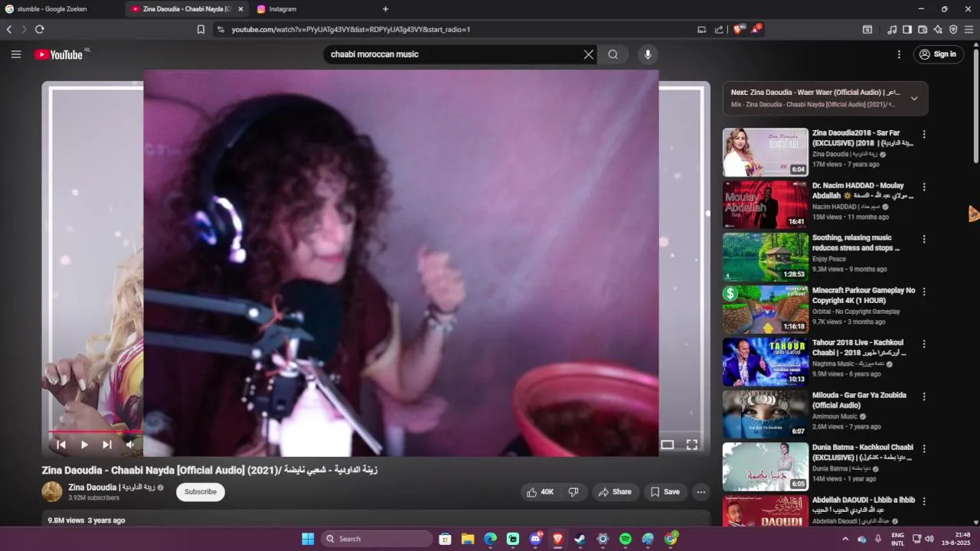Image resolution: width=980 pixels, height=551 pixels.
Task: Bookmark this page with bookmark icon
Action: pyautogui.click(x=201, y=29)
